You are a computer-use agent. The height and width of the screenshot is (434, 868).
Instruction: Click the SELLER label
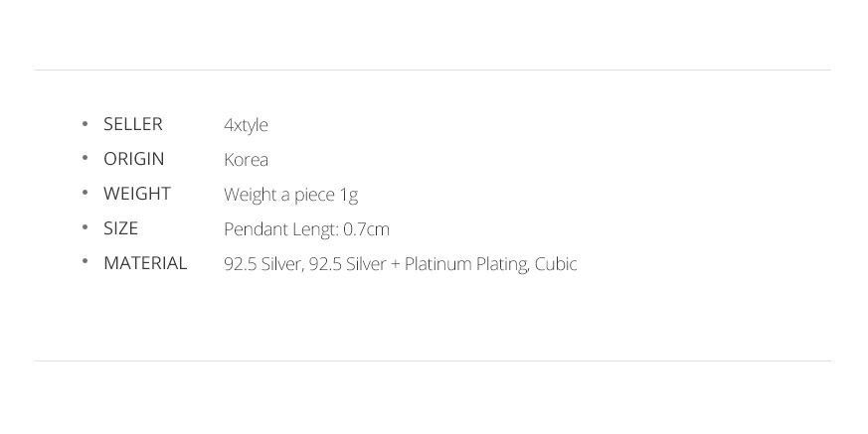(132, 124)
